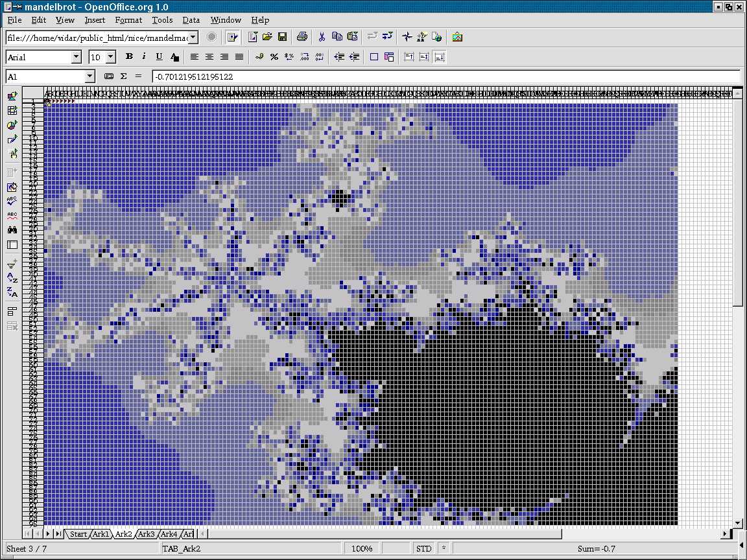The height and width of the screenshot is (560, 747).
Task: Delete a decimal place
Action: [319, 56]
